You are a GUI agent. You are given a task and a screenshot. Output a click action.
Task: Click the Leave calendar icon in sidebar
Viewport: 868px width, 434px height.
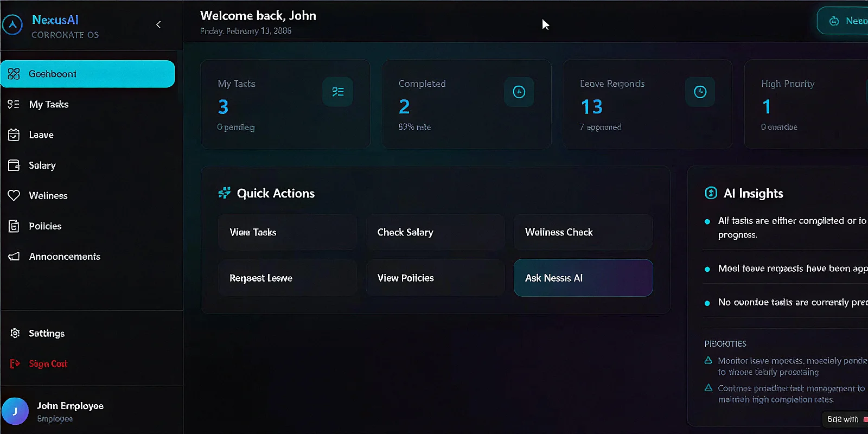tap(14, 135)
